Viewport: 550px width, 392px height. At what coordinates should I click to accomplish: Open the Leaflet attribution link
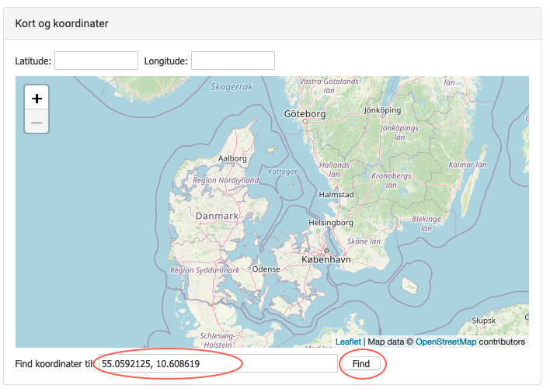coord(348,342)
